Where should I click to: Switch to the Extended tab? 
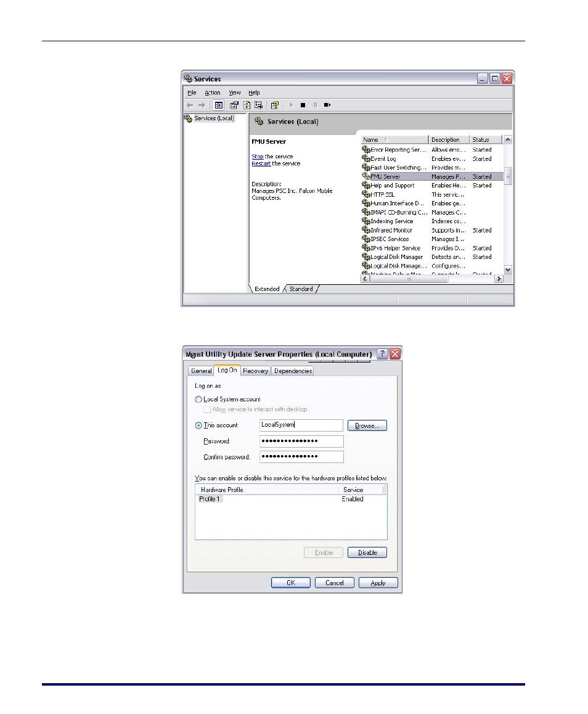point(267,289)
